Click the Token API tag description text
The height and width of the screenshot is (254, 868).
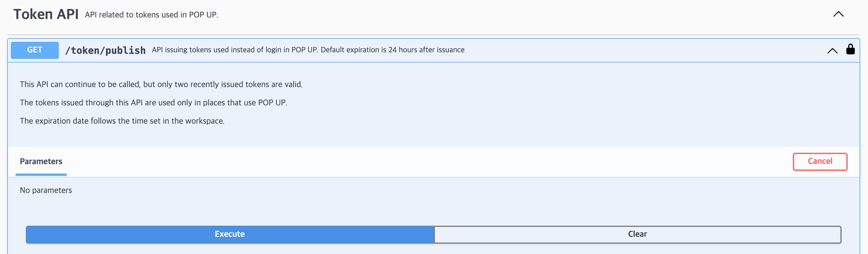151,15
